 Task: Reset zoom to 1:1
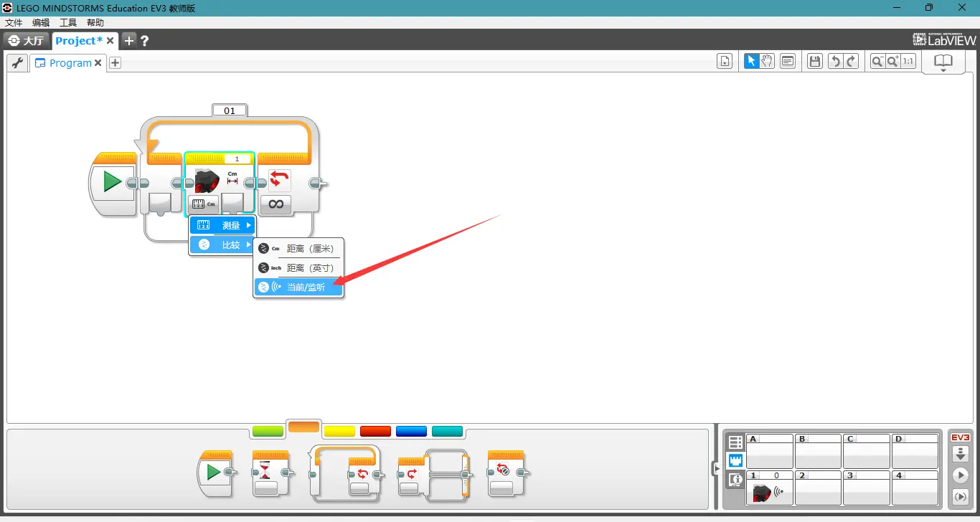pos(908,62)
